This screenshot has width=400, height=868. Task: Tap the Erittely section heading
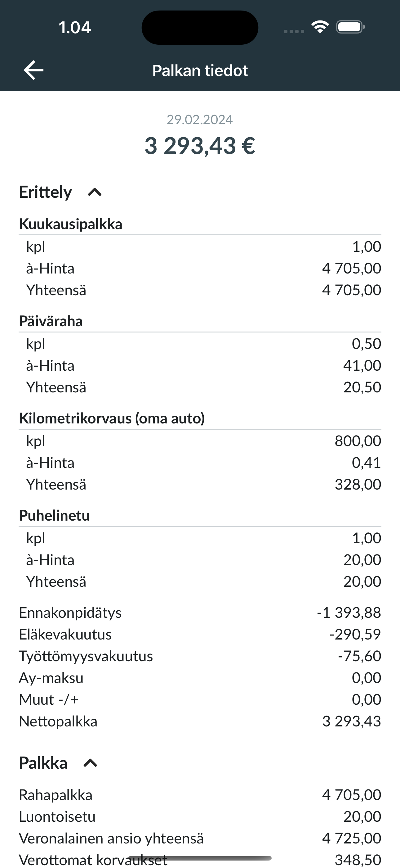(46, 192)
